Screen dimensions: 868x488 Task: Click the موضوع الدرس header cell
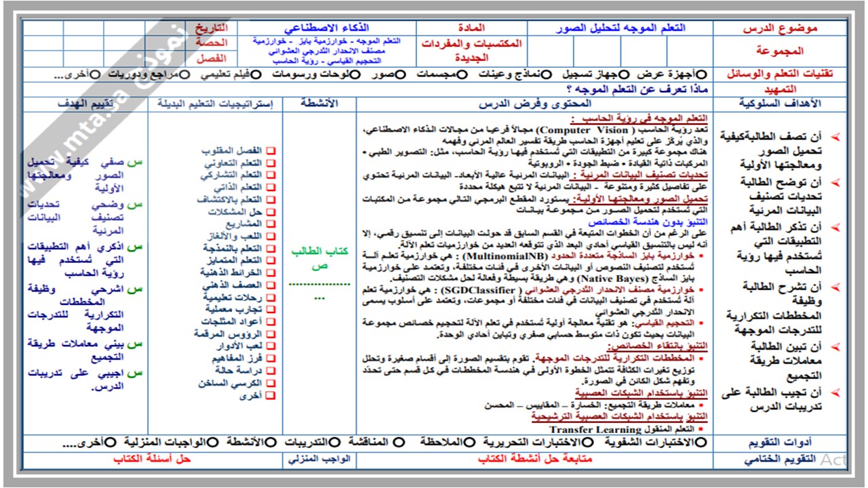tap(781, 28)
